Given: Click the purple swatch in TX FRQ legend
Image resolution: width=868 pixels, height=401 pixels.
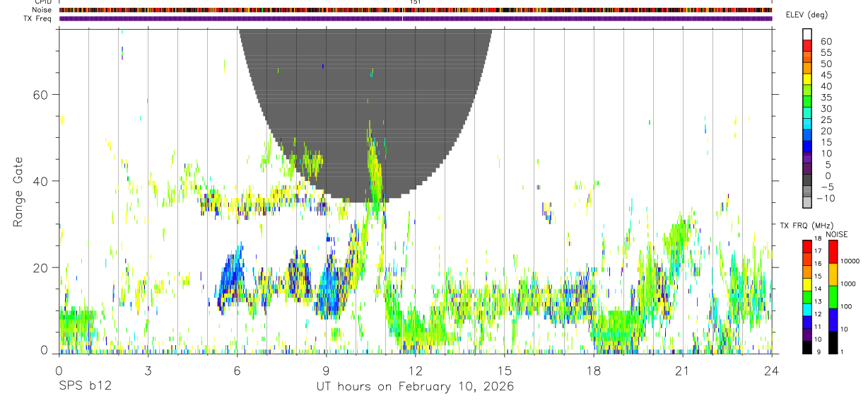Looking at the screenshot, I should (x=807, y=334).
